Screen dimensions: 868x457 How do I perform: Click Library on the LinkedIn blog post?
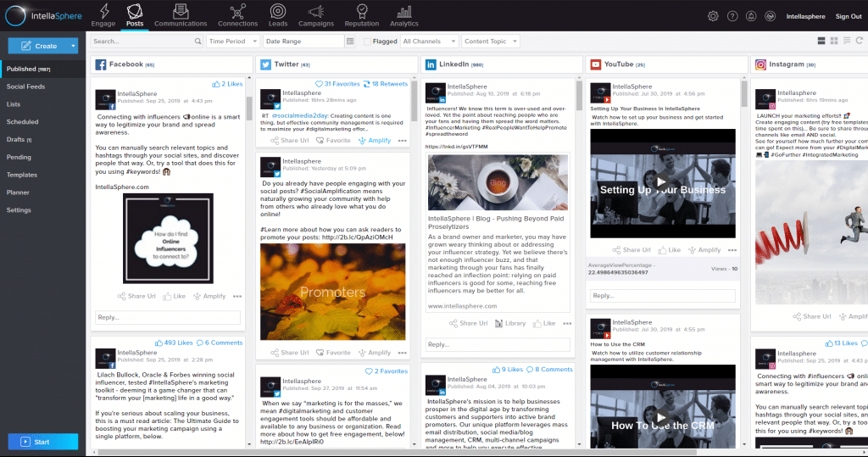click(x=509, y=324)
